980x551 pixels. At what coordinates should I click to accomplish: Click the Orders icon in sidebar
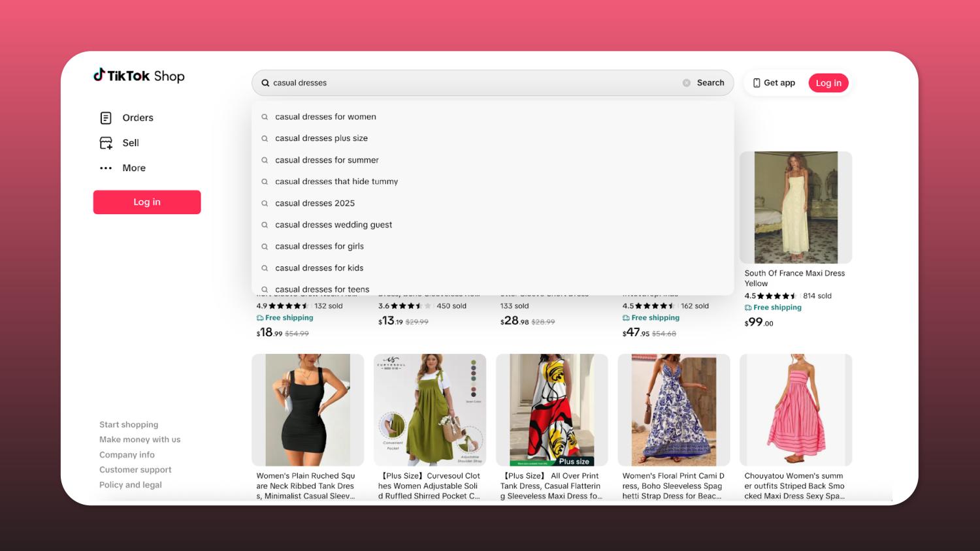tap(106, 118)
